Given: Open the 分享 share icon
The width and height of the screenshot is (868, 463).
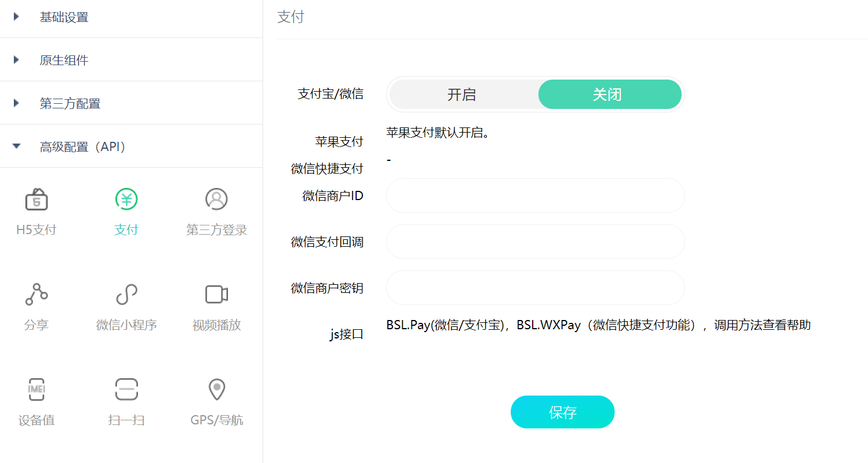Looking at the screenshot, I should tap(36, 295).
